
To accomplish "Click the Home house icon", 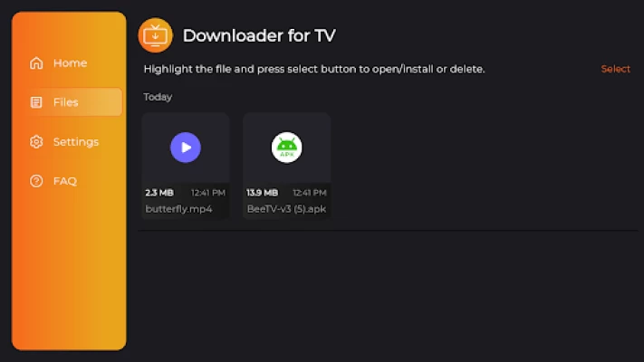I will tap(36, 62).
